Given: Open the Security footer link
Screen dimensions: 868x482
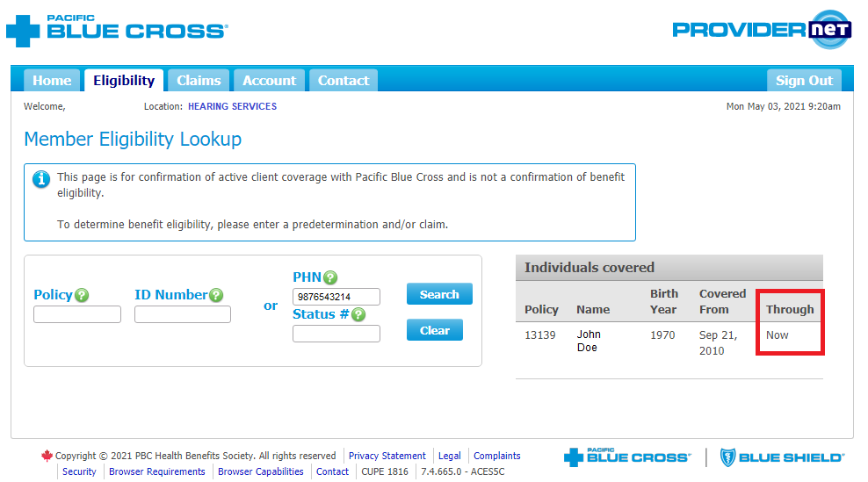Looking at the screenshot, I should (x=79, y=471).
